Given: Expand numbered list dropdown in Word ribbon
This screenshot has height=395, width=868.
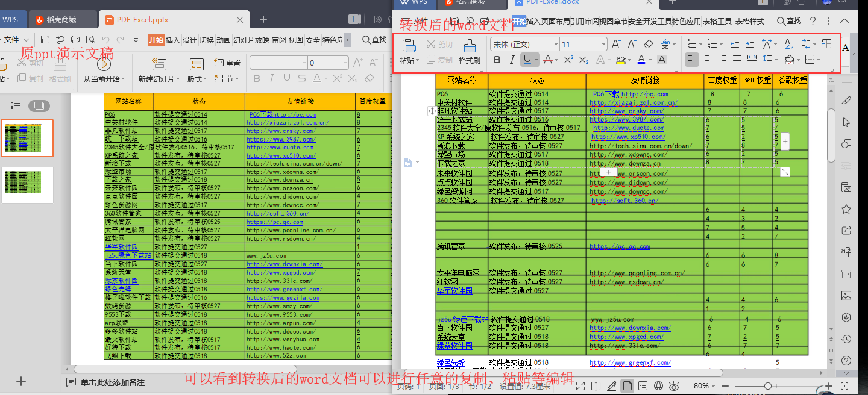Looking at the screenshot, I should click(x=721, y=45).
